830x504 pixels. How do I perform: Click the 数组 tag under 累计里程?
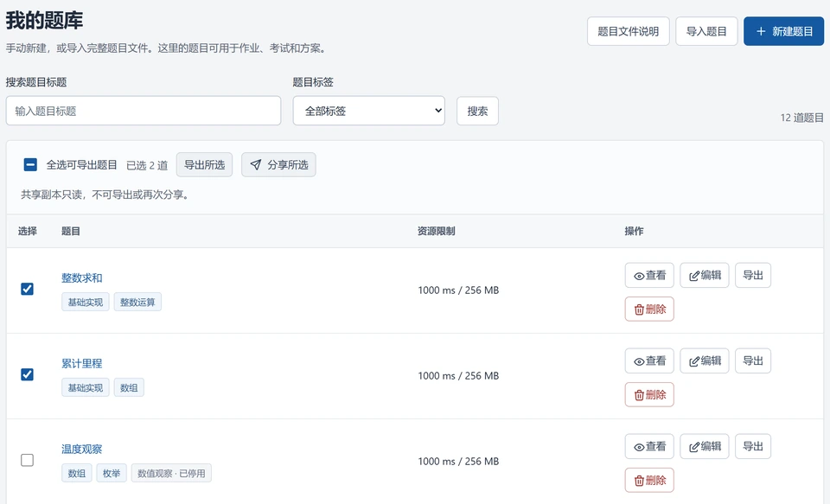pyautogui.click(x=129, y=387)
